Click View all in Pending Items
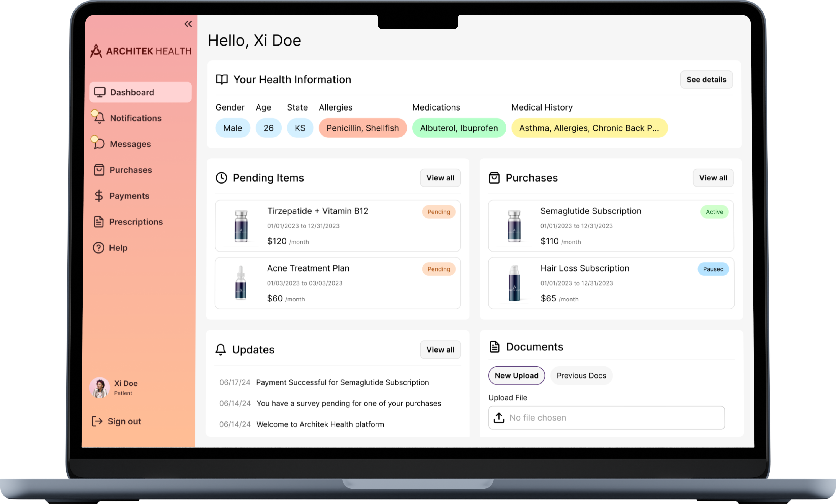The height and width of the screenshot is (504, 836). coord(440,178)
